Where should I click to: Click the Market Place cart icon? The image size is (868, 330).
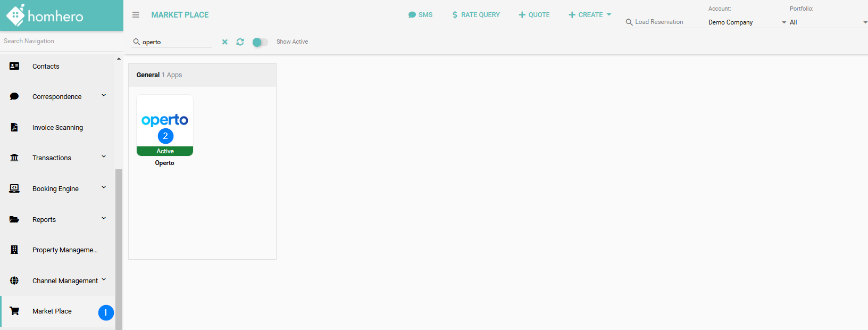(14, 311)
